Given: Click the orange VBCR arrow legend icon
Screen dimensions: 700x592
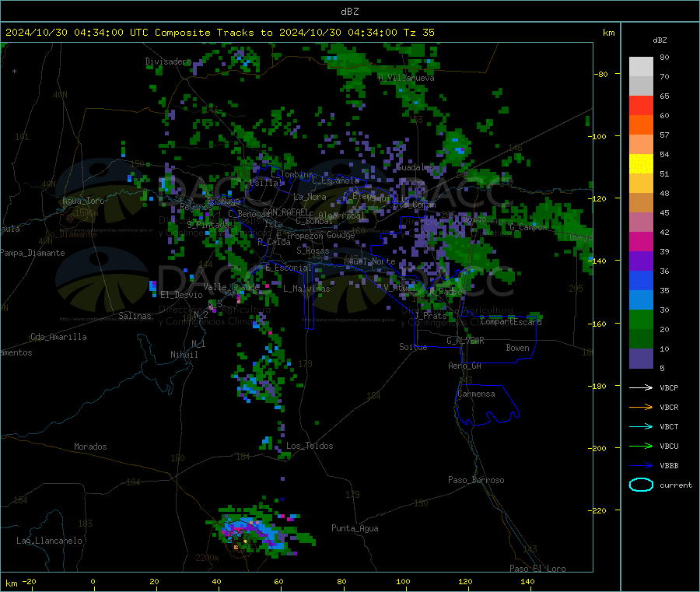Looking at the screenshot, I should point(641,407).
